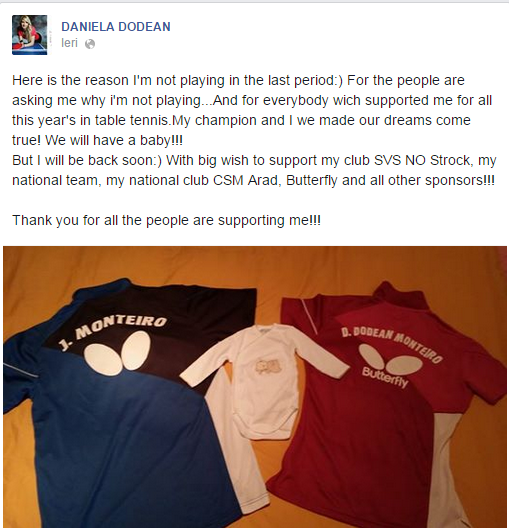Click the Butterfly wings logo on the red shirt

391,359
